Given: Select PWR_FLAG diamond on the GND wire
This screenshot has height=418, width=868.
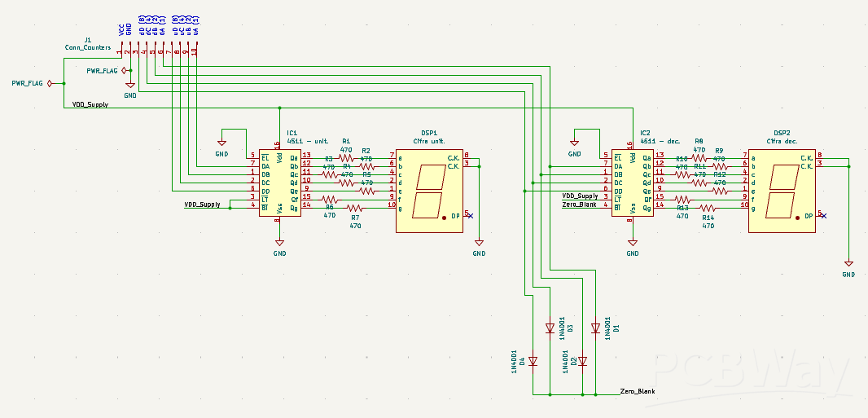Looking at the screenshot, I should tap(124, 70).
